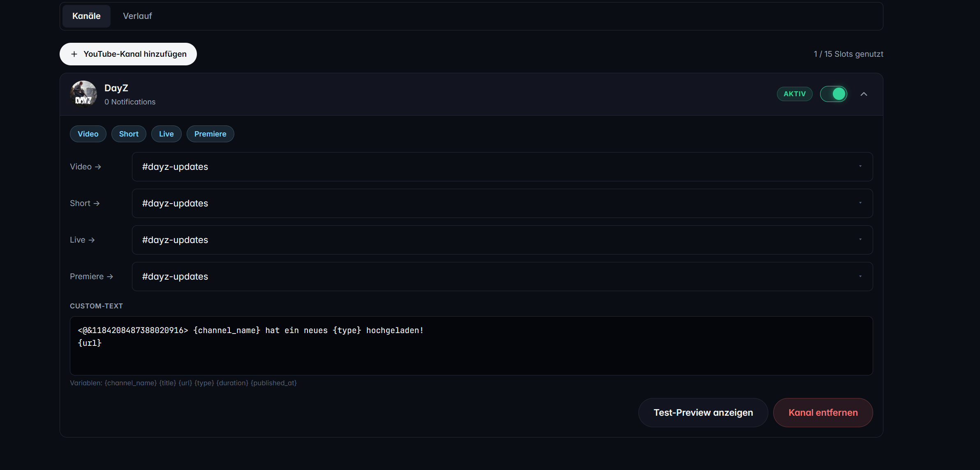Open the Video channel dropdown for #dayz-updates
Viewport: 980px width, 470px height.
861,167
